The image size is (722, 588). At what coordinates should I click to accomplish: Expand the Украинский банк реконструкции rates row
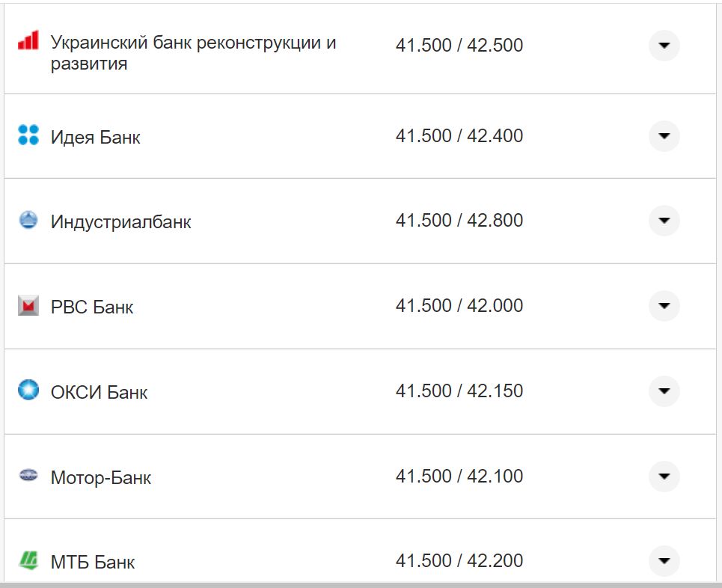coord(664,46)
